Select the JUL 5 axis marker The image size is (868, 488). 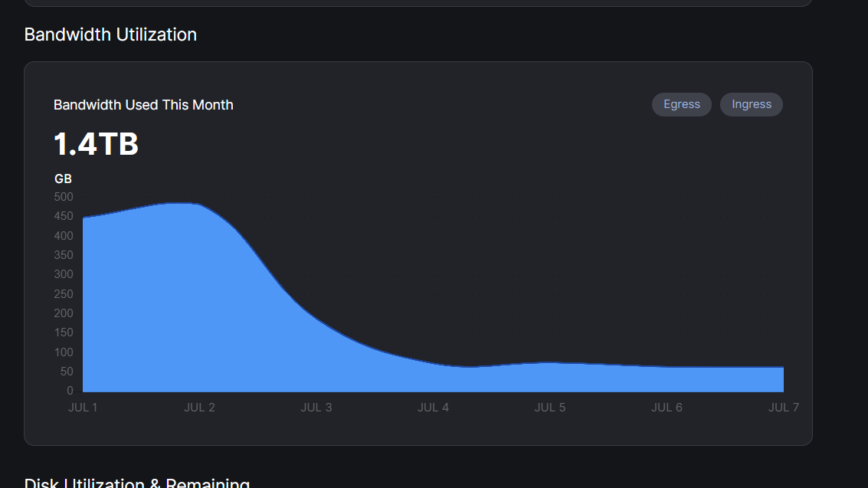550,408
